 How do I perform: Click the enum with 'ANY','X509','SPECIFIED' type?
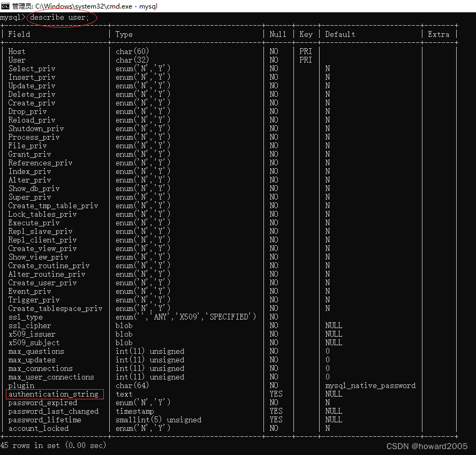point(186,317)
